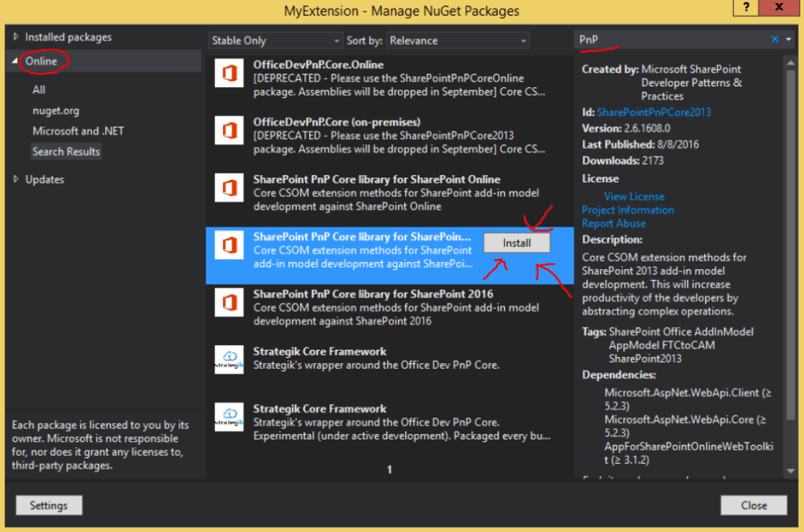The width and height of the screenshot is (804, 532).
Task: Select Microsoft and .NET source
Action: pos(78,131)
